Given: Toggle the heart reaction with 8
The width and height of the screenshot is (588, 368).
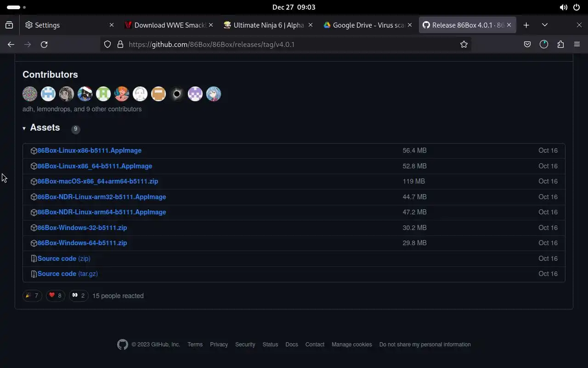Looking at the screenshot, I should 55,295.
